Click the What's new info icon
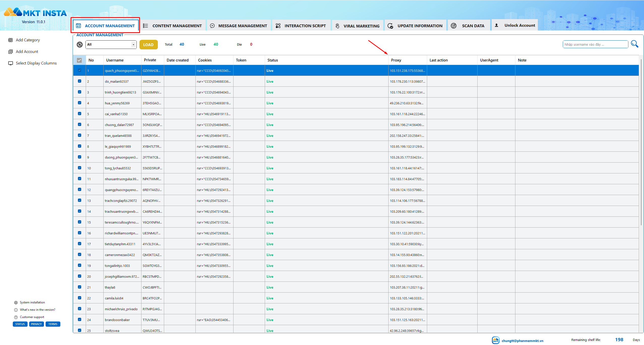This screenshot has width=644, height=345. click(16, 310)
